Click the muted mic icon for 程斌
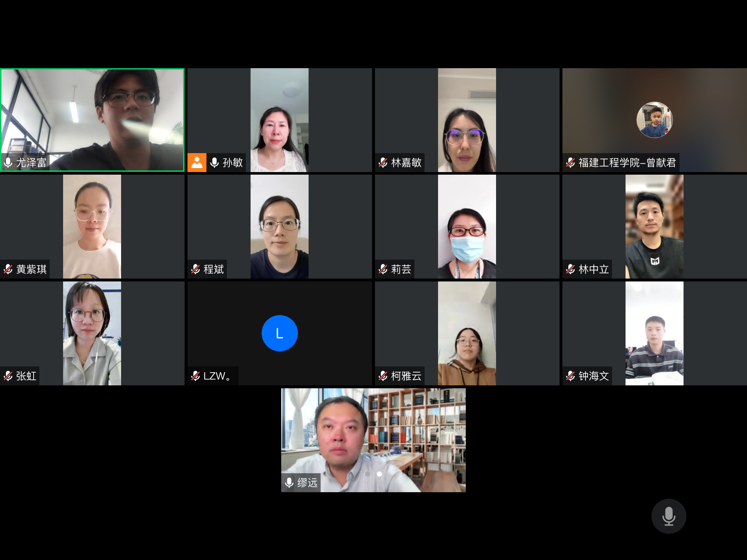The width and height of the screenshot is (747, 560). click(x=196, y=269)
